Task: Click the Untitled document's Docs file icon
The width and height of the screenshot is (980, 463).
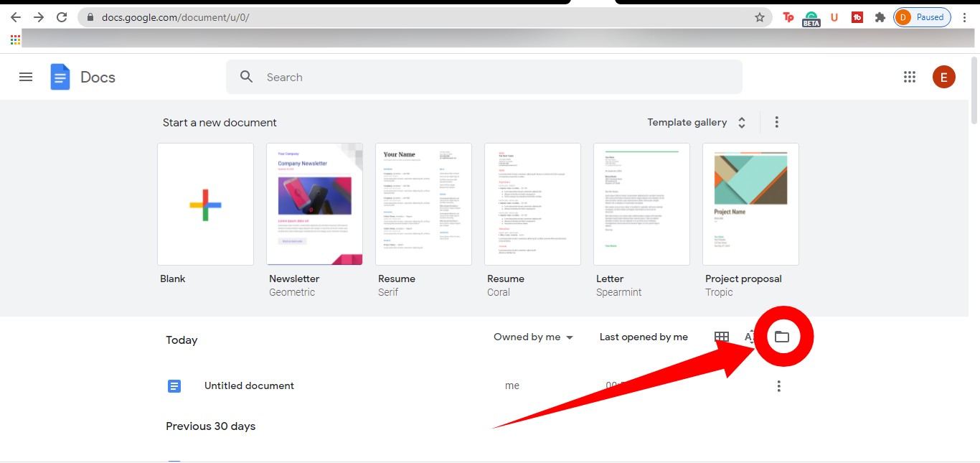Action: tap(174, 385)
